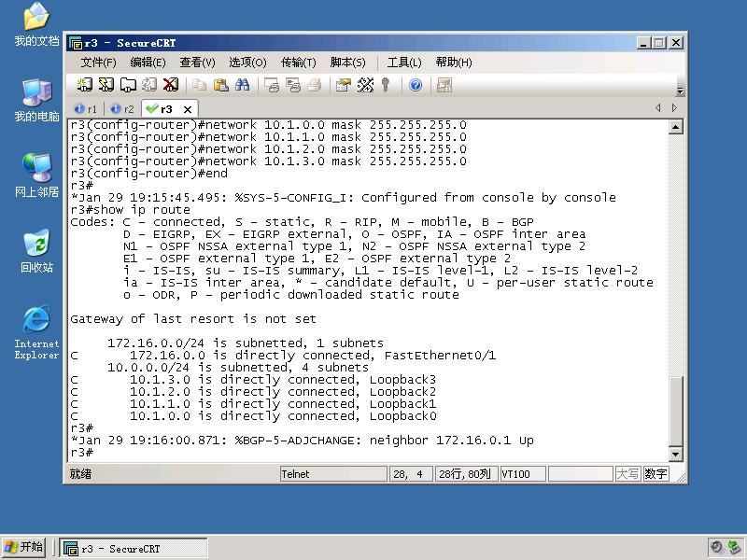747x560 pixels.
Task: Open the Keymap Editor icon
Action: click(x=365, y=85)
